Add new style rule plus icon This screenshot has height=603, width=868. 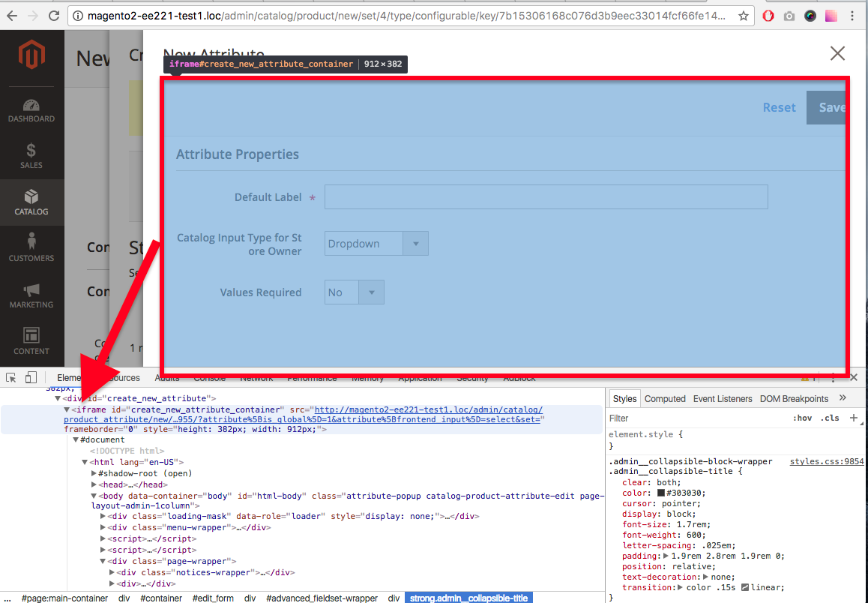point(854,418)
